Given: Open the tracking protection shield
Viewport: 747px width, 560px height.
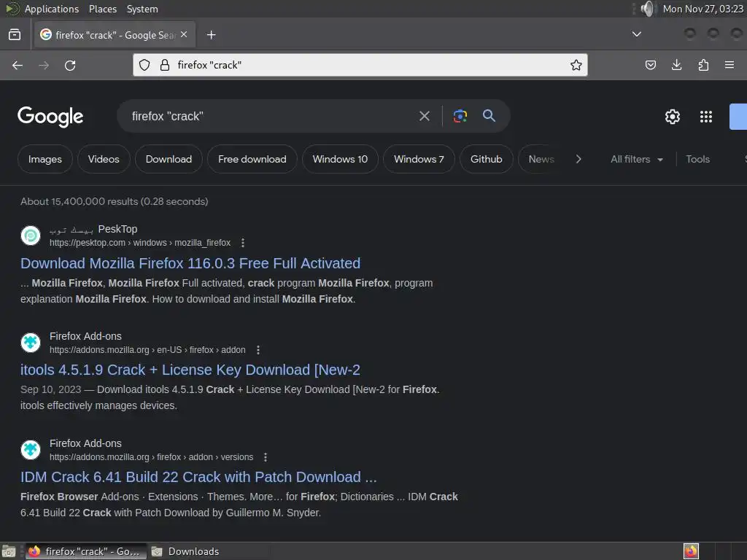Looking at the screenshot, I should tap(144, 65).
